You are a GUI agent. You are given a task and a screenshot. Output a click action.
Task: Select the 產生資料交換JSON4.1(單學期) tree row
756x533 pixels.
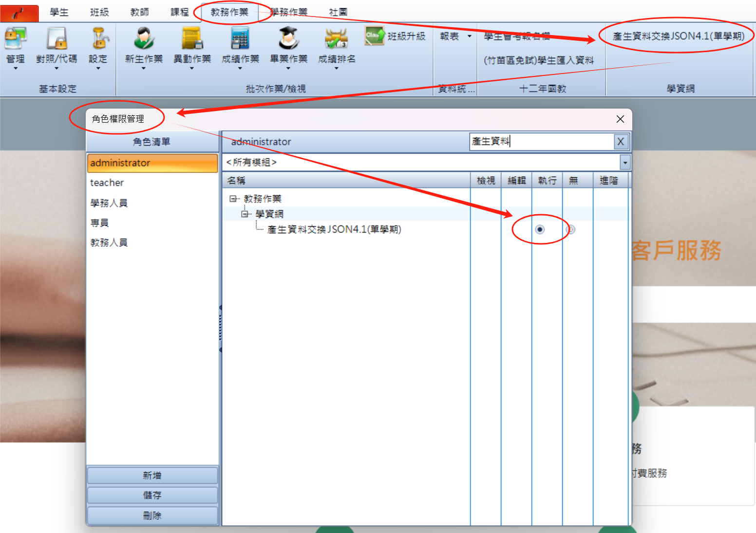[x=334, y=229]
